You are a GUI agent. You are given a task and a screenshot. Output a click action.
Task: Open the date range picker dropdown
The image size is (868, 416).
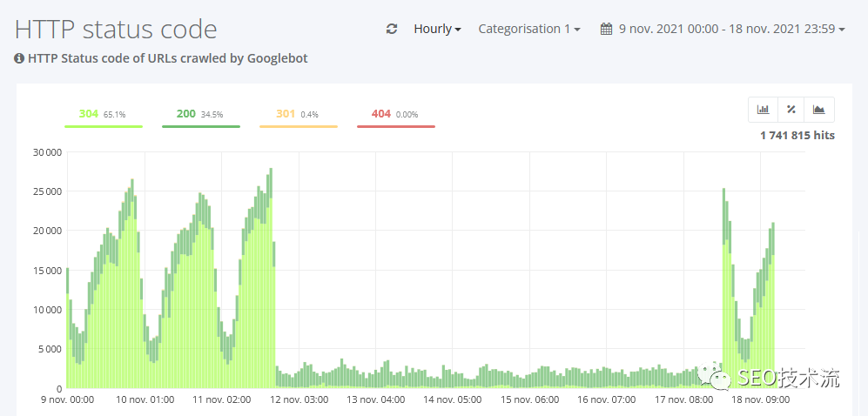pyautogui.click(x=731, y=29)
